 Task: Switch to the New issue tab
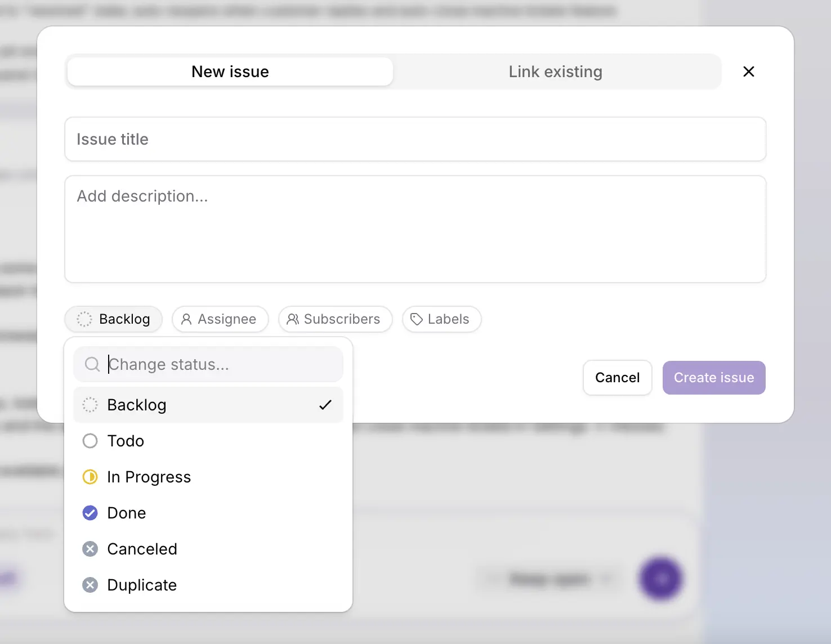[x=230, y=71]
